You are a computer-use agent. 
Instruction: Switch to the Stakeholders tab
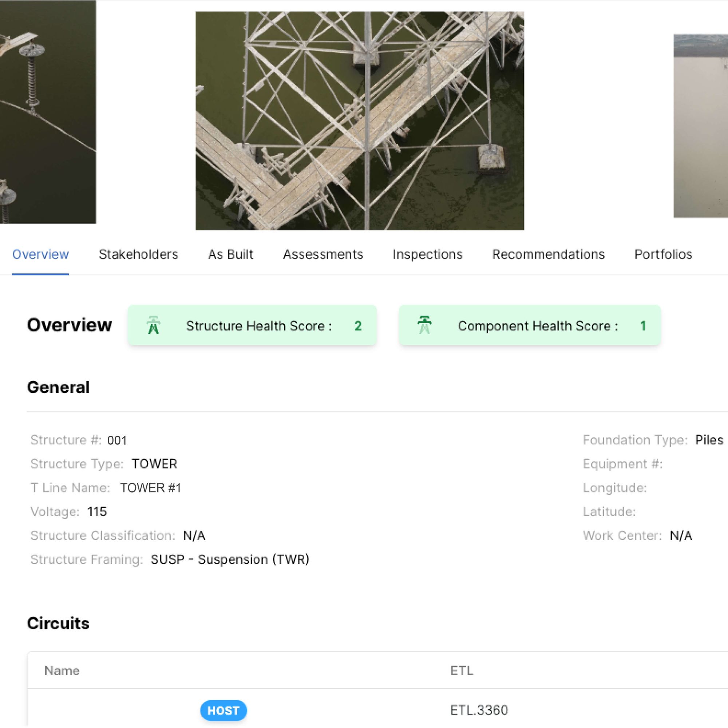click(x=138, y=254)
